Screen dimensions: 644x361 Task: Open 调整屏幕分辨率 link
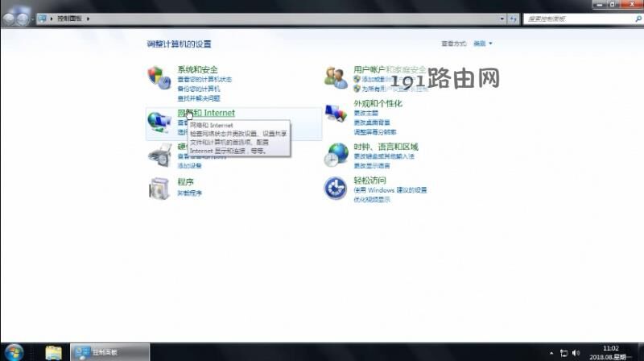375,132
